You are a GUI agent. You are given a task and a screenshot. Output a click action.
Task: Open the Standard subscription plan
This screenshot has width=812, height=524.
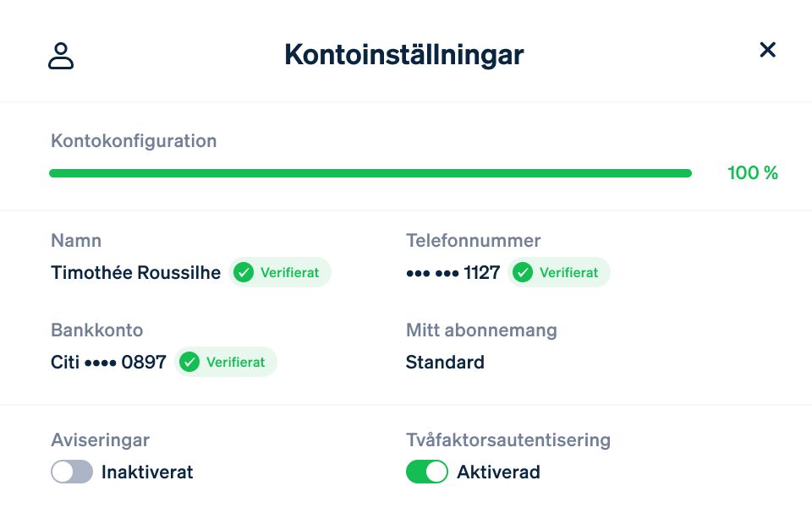[445, 362]
